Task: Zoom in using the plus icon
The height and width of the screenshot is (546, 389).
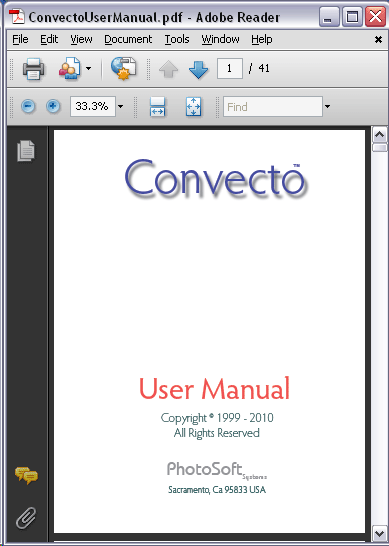Action: [x=53, y=106]
